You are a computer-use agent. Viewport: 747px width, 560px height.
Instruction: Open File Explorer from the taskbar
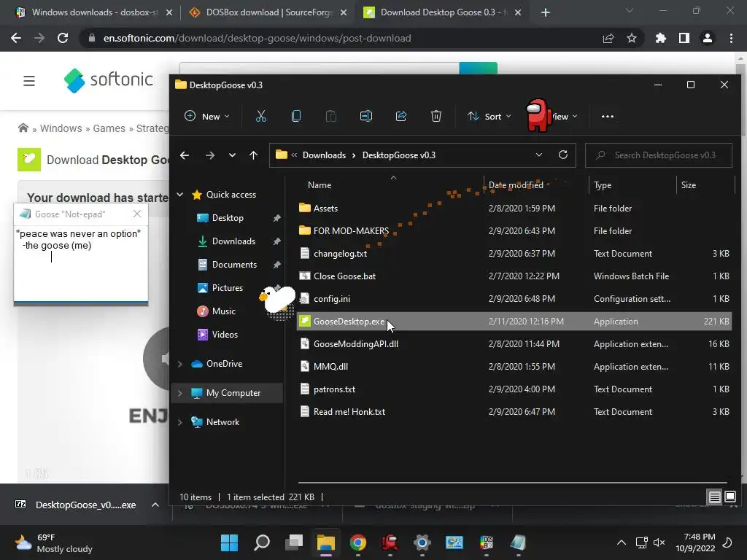326,542
